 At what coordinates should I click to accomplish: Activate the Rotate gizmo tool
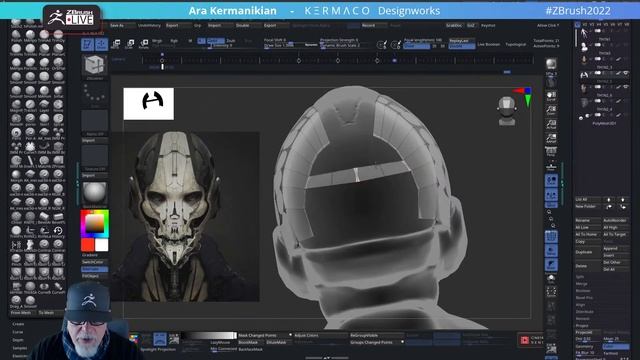144,44
